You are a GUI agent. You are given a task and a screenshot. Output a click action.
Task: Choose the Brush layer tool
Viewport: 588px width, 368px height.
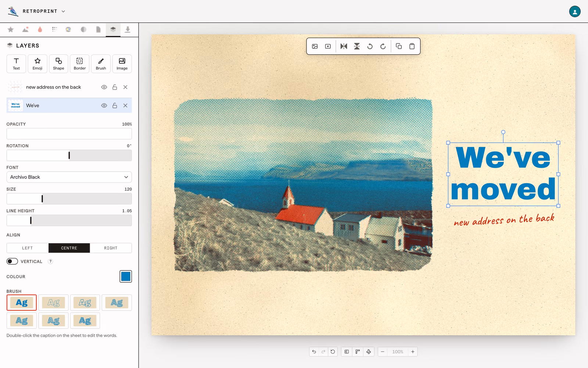(x=101, y=64)
